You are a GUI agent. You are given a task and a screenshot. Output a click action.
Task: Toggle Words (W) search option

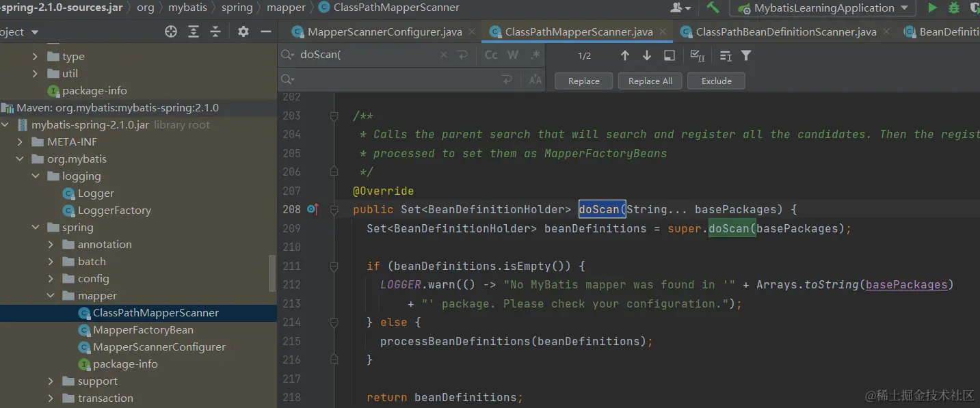coord(513,55)
